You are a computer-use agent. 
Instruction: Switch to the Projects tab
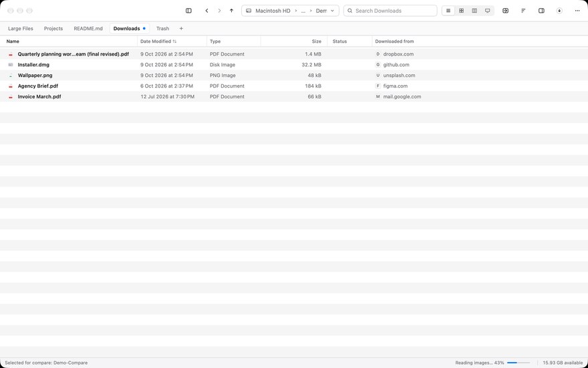pos(53,28)
